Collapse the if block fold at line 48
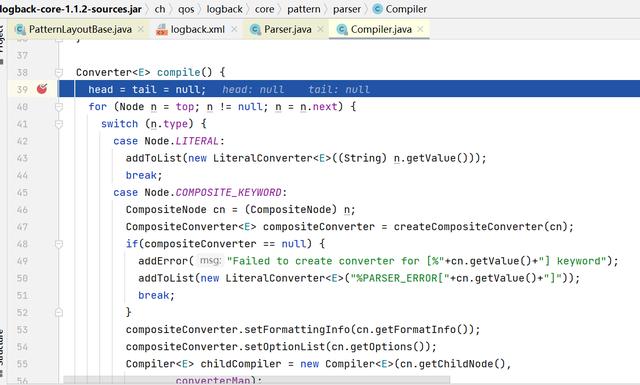 point(59,244)
